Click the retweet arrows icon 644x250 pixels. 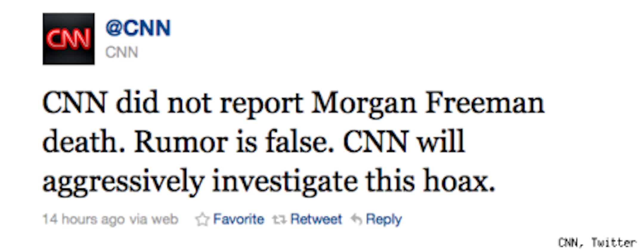tap(279, 220)
